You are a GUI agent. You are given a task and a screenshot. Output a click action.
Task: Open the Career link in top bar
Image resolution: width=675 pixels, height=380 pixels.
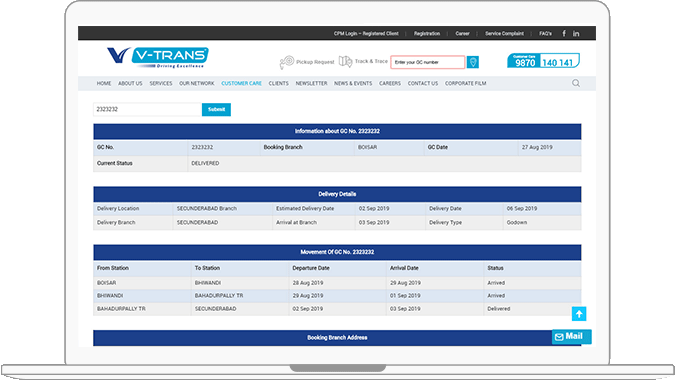tap(462, 33)
